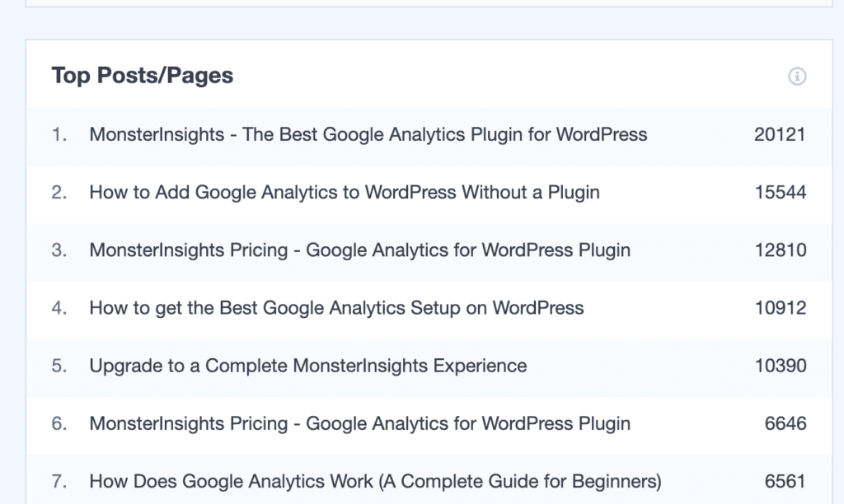Select the view count 6646
844x504 pixels.
(x=785, y=423)
